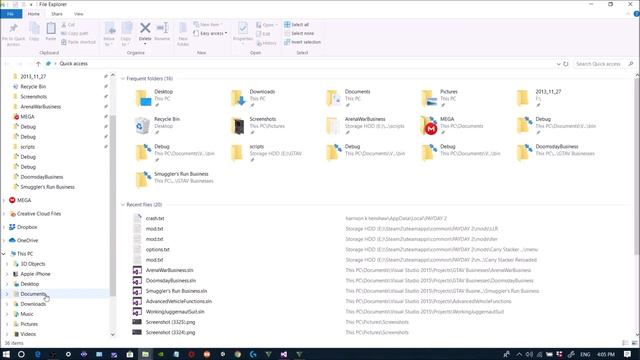Select Videos under This PC

point(28,334)
